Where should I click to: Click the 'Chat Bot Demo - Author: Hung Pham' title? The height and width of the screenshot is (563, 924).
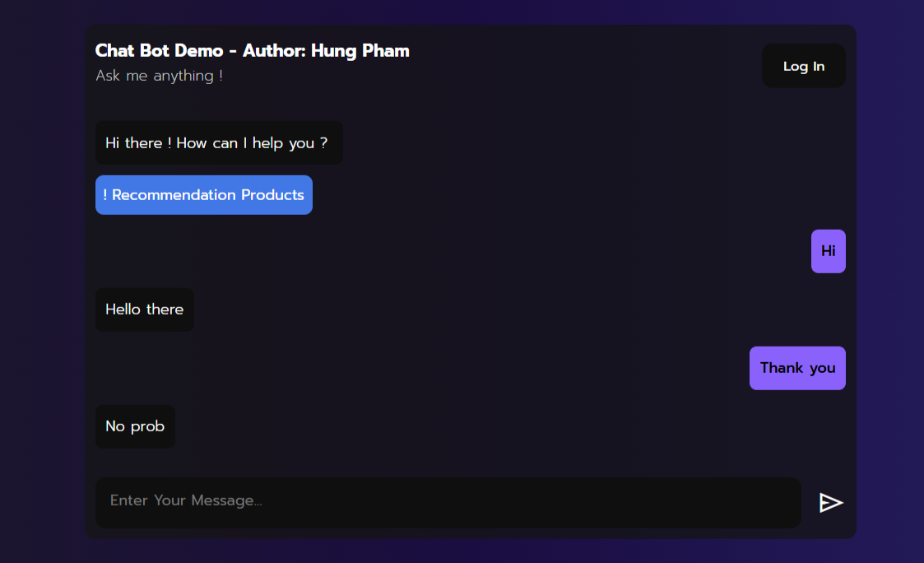click(253, 51)
